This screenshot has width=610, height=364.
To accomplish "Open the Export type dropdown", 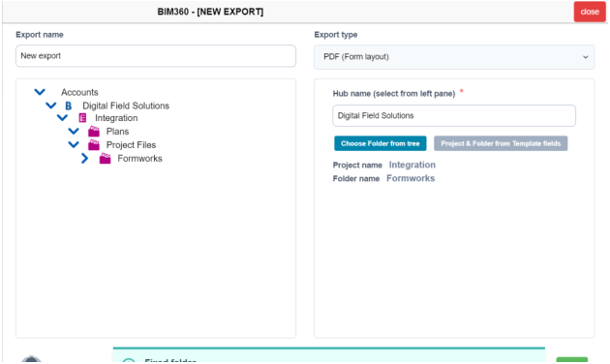I will tap(454, 57).
